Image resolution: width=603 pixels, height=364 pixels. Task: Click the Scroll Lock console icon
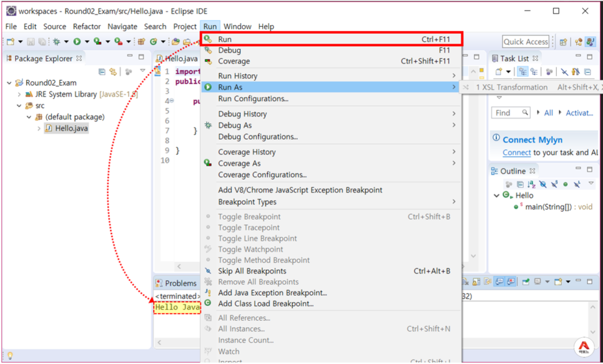[x=476, y=282]
